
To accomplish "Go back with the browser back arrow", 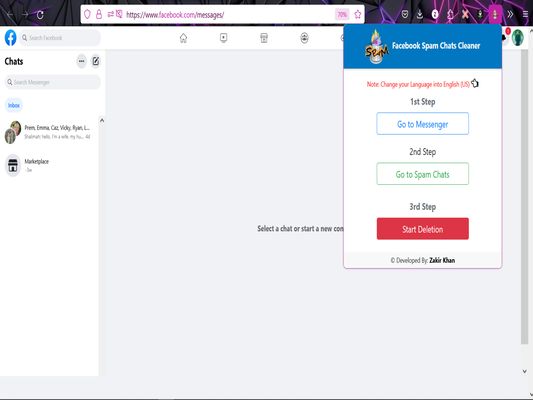I will pos(10,15).
